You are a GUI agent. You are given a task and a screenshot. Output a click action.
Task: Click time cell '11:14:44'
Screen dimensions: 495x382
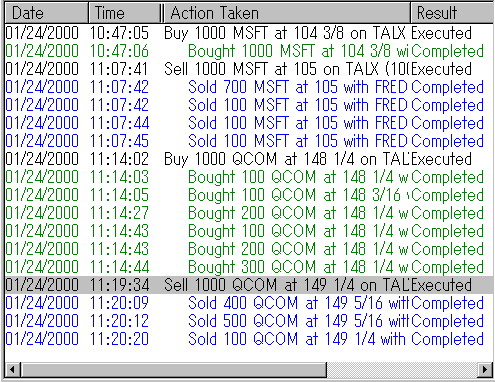pyautogui.click(x=119, y=267)
